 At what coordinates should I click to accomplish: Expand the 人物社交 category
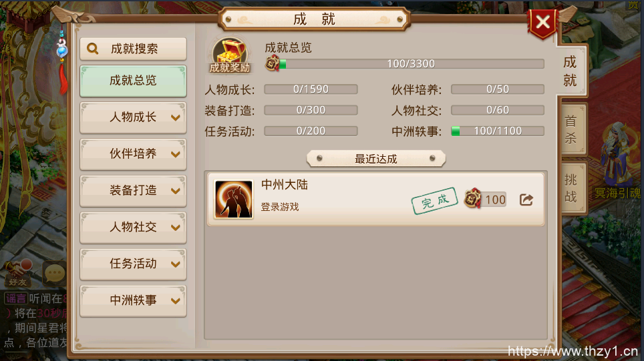click(133, 228)
